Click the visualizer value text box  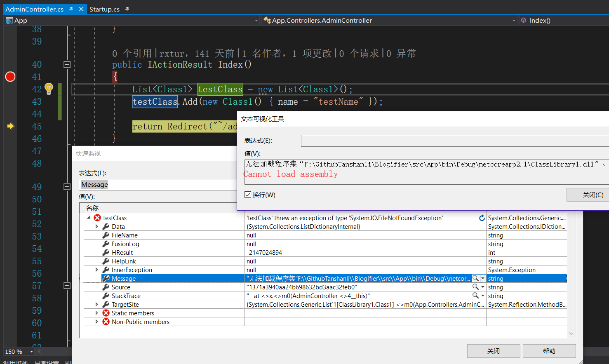point(426,171)
